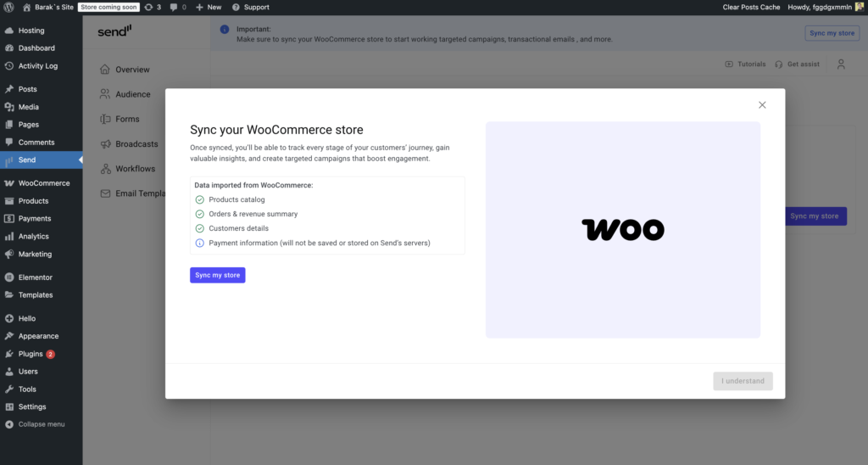868x465 pixels.
Task: Click Orders & revenue summary text
Action: (253, 214)
